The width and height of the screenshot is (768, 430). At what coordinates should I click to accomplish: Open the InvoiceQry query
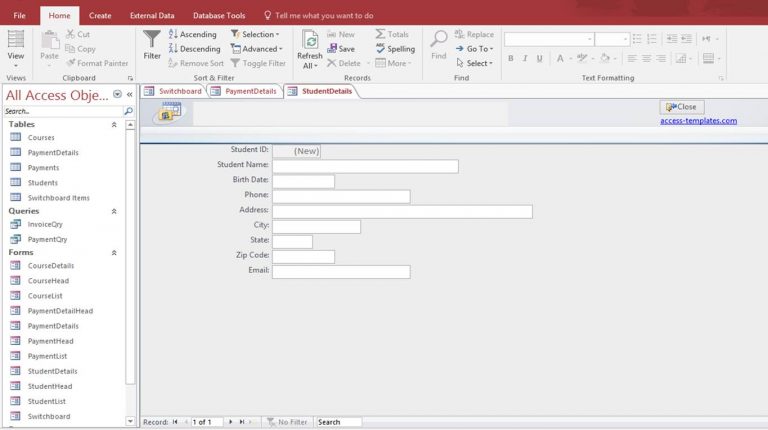click(45, 224)
